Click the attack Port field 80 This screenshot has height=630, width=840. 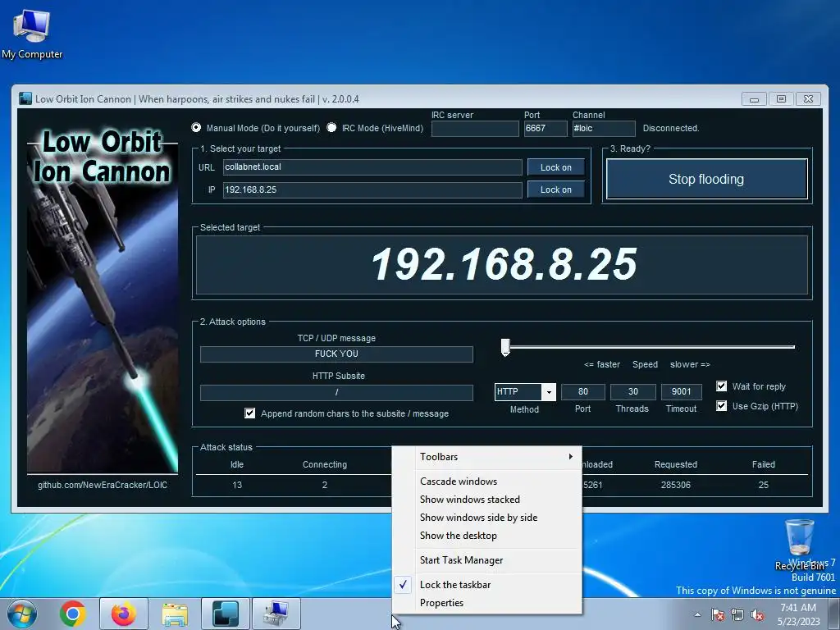583,392
